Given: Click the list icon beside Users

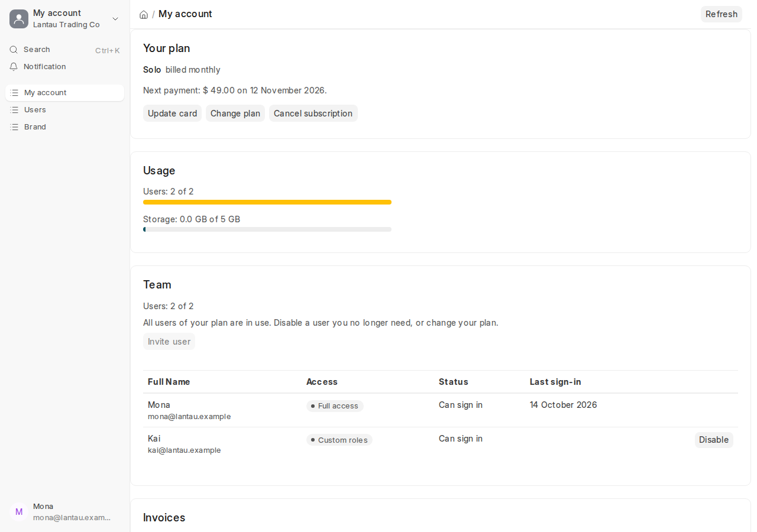Looking at the screenshot, I should click(14, 110).
